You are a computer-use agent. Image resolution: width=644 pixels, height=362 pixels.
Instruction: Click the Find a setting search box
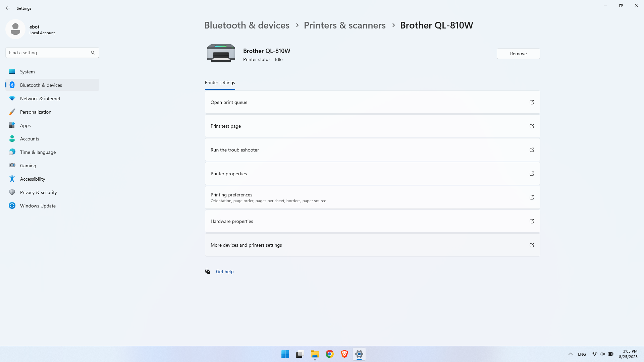pos(52,53)
